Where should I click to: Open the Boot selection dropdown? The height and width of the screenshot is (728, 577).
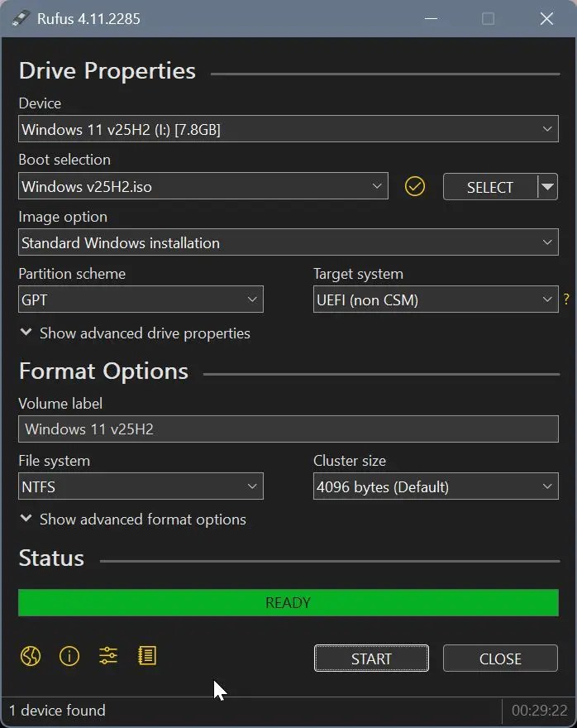click(203, 186)
